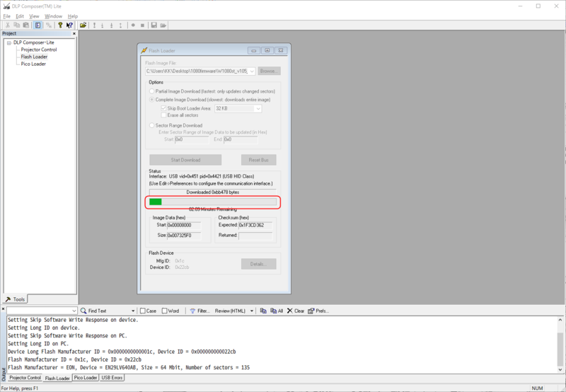The height and width of the screenshot is (392, 566).
Task: Click the sector range Start hex field
Action: [x=192, y=139]
